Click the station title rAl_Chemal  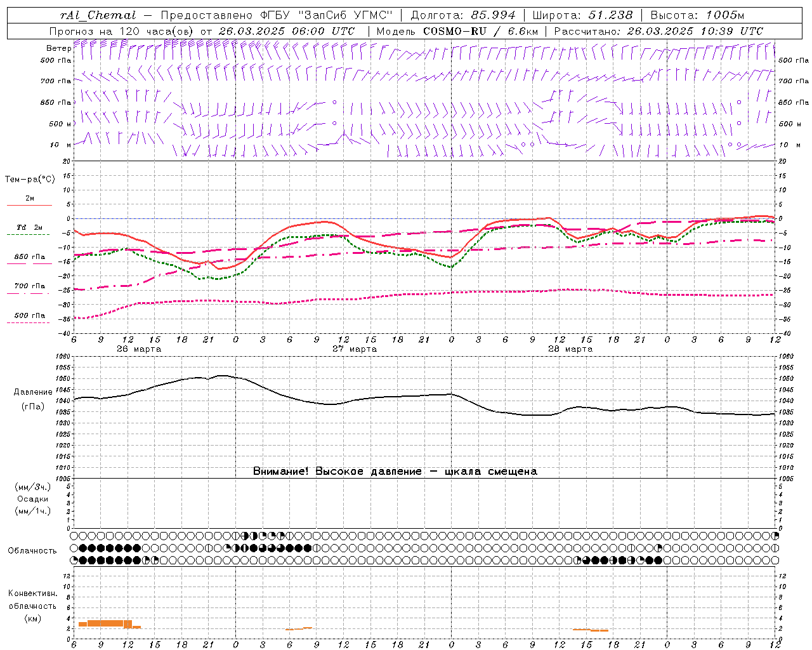click(98, 15)
